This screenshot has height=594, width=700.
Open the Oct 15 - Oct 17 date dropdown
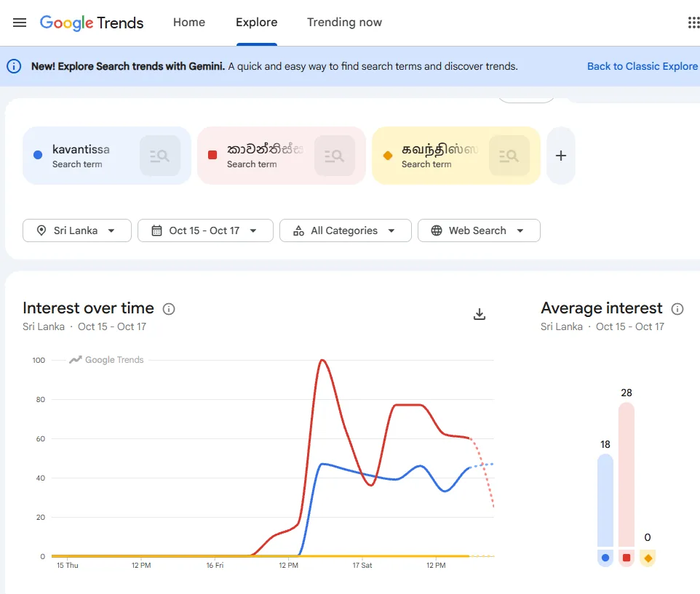[205, 230]
